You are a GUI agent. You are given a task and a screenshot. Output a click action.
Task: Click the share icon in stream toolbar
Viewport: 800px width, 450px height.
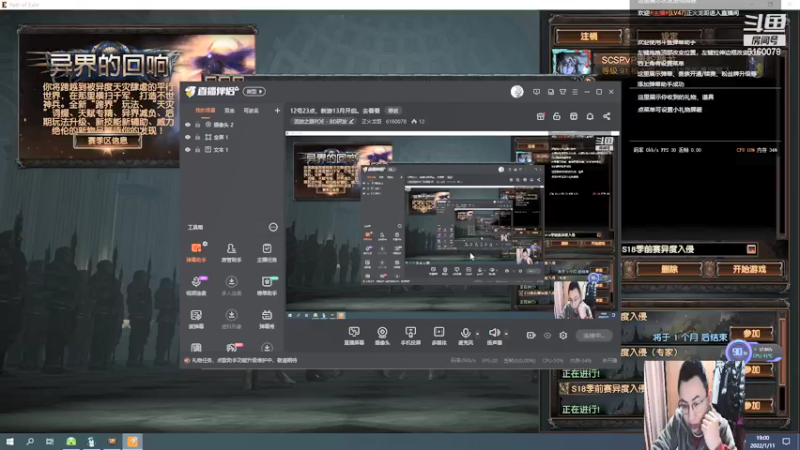click(607, 116)
